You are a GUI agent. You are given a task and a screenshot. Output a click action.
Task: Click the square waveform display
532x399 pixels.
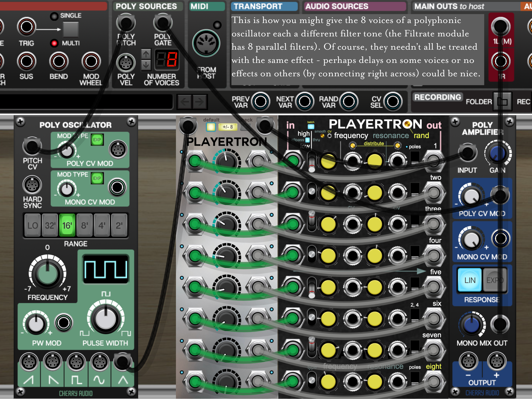[x=106, y=269]
